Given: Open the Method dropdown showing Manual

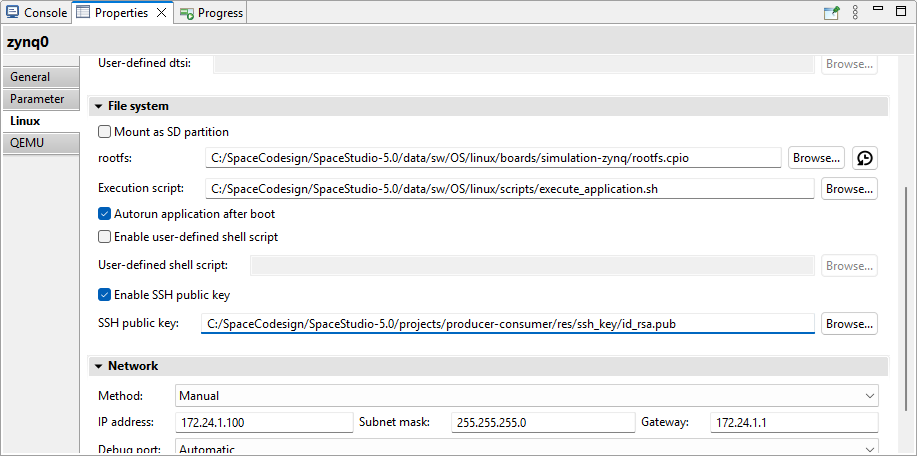Looking at the screenshot, I should [526, 396].
